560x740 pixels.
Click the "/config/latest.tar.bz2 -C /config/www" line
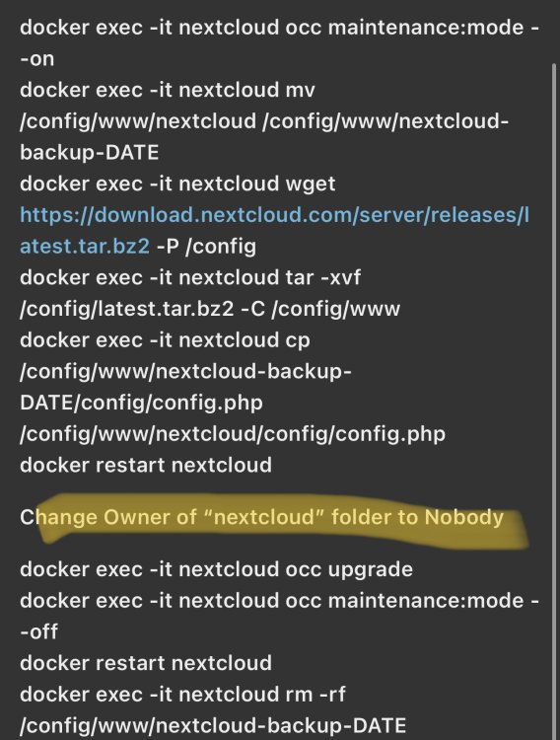coord(210,309)
